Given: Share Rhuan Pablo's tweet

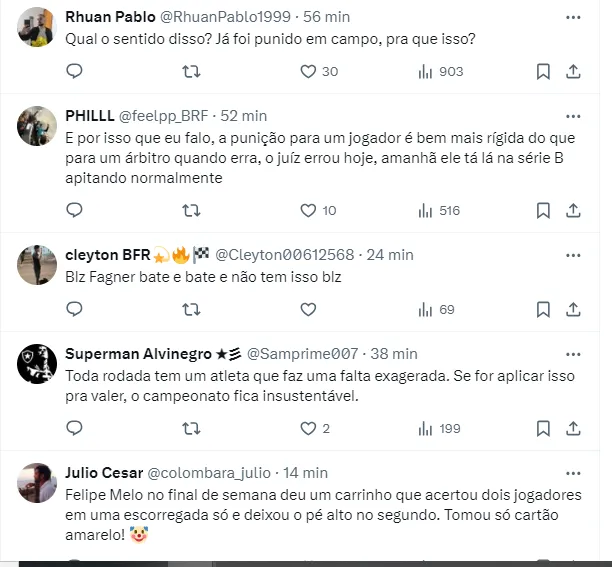Looking at the screenshot, I should [573, 71].
